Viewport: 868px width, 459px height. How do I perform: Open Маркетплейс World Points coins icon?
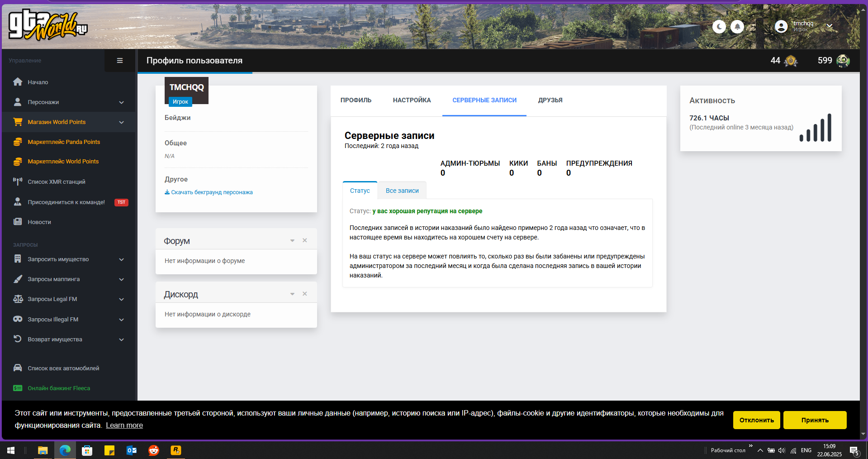coord(18,161)
